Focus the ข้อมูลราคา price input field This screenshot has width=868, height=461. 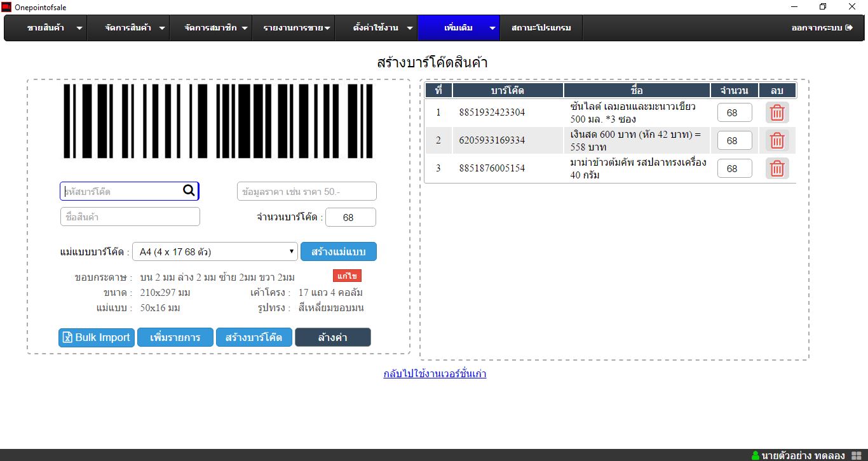click(307, 191)
